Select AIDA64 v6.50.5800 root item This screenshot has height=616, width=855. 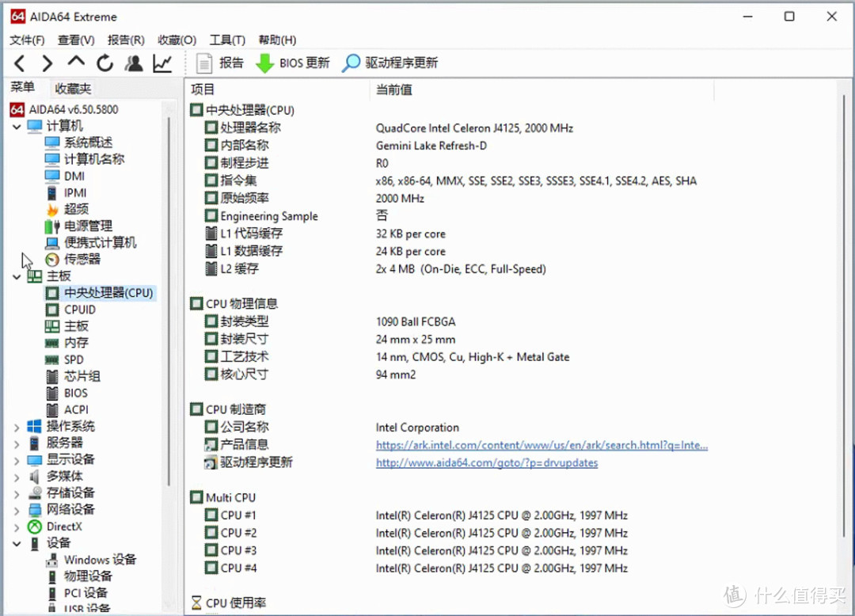(64, 109)
